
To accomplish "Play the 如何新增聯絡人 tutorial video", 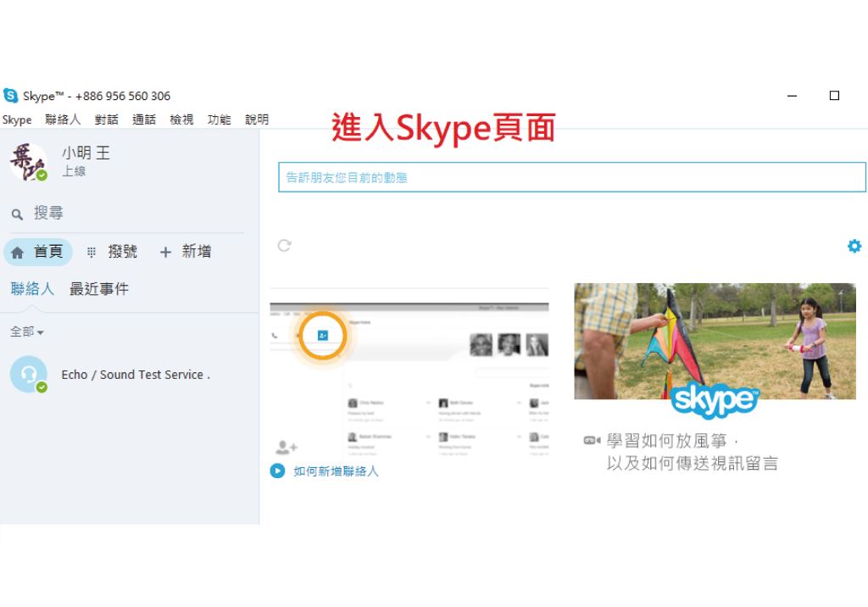I will pyautogui.click(x=277, y=471).
